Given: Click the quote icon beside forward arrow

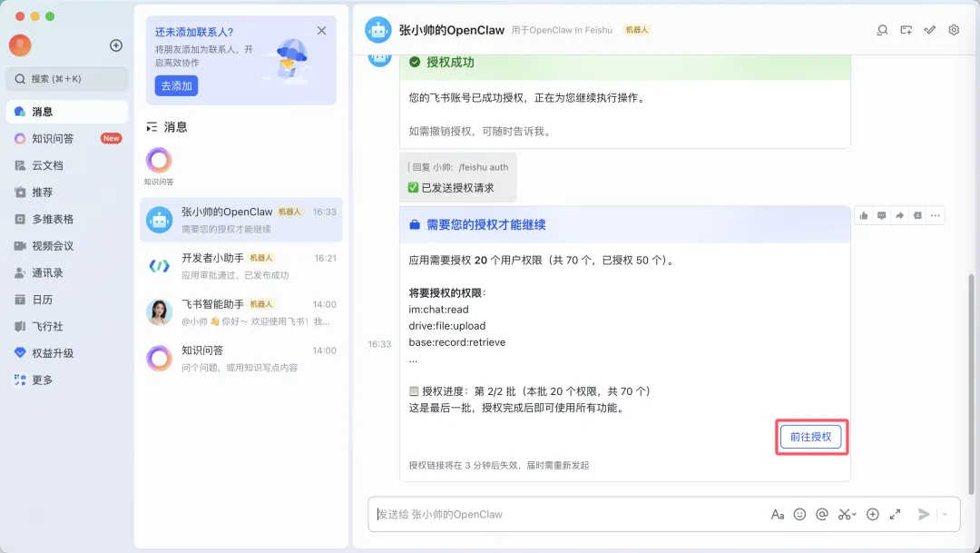Looking at the screenshot, I should 917,216.
